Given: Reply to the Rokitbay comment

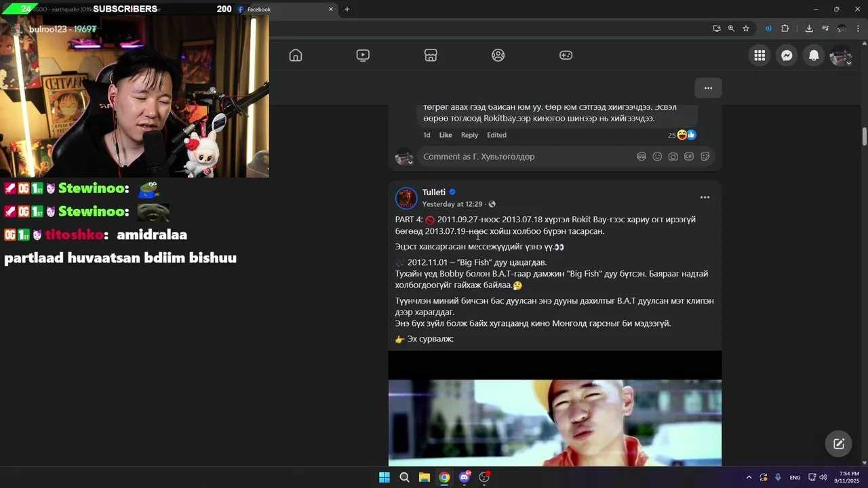Looking at the screenshot, I should [469, 135].
